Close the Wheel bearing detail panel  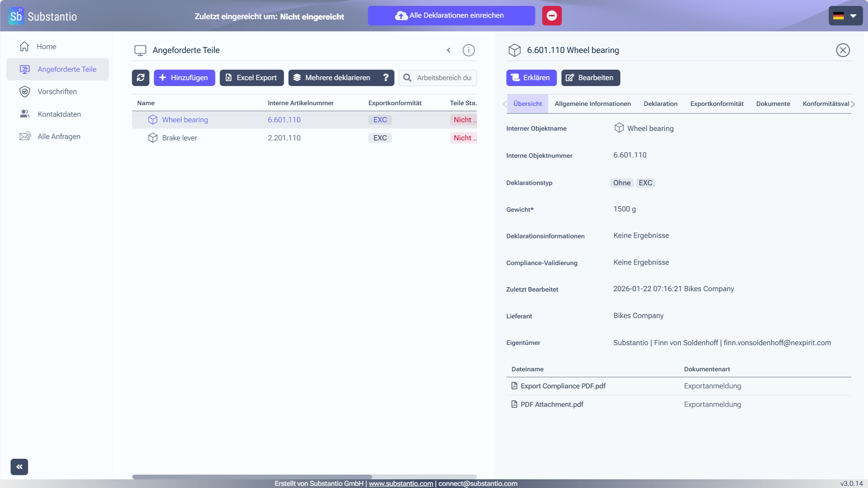(x=843, y=50)
